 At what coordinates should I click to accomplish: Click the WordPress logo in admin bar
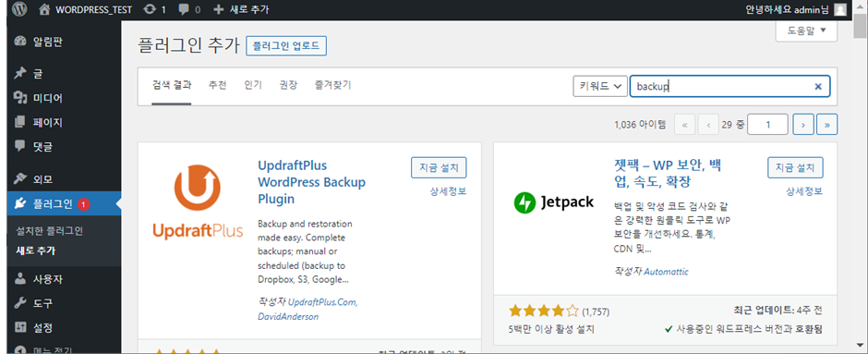pos(20,9)
